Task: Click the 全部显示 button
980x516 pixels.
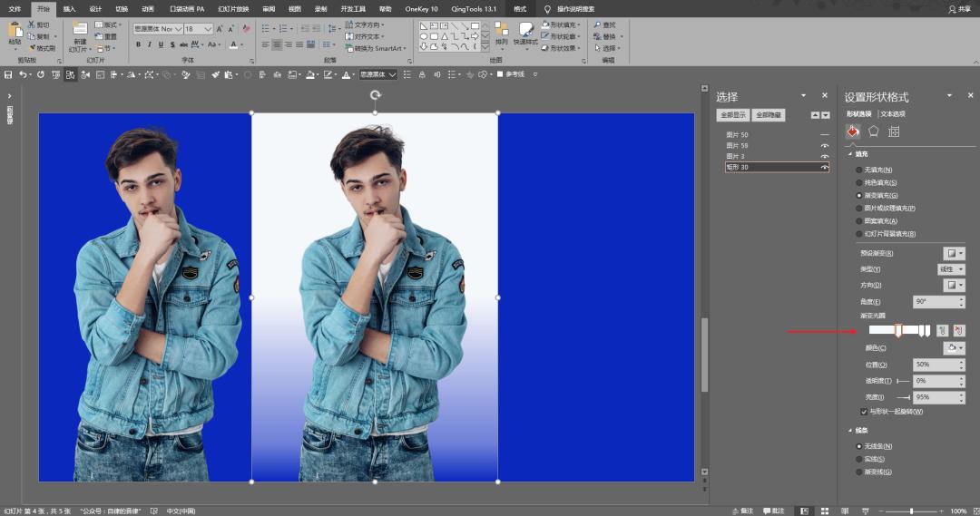Action: click(x=732, y=115)
